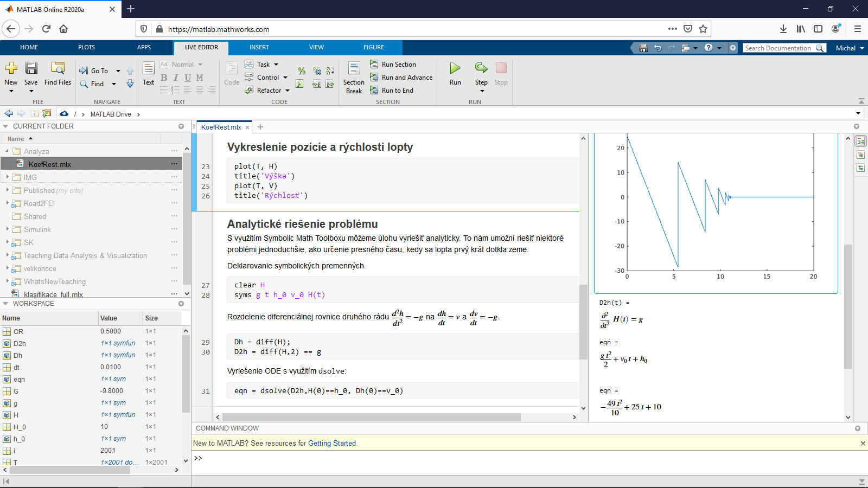Image resolution: width=868 pixels, height=488 pixels.
Task: Click the Save disk icon in FILE group
Action: (31, 68)
